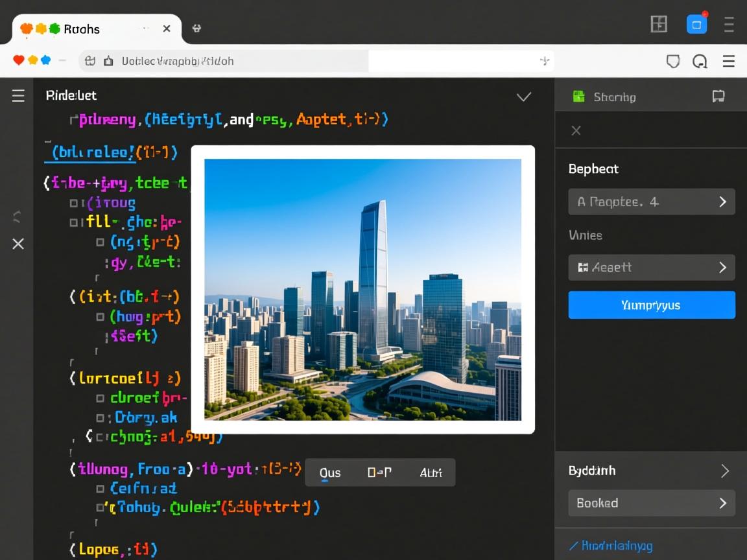
Task: Click the shield icon in browser toolbar
Action: tap(673, 61)
